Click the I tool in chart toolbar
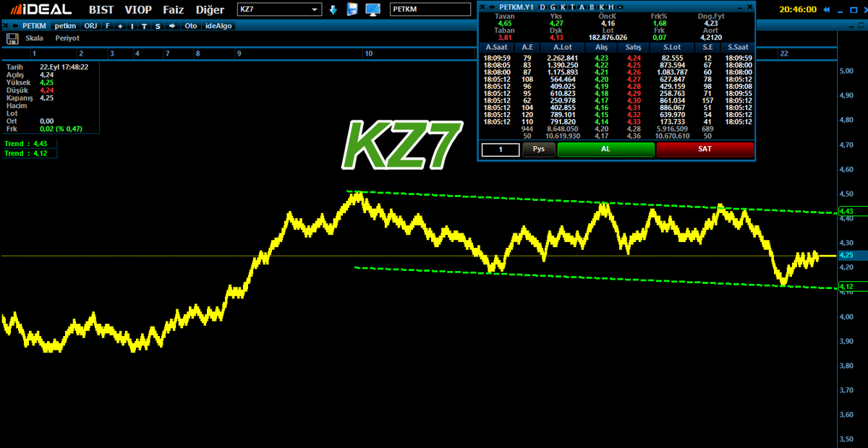The height and width of the screenshot is (448, 868). [132, 25]
